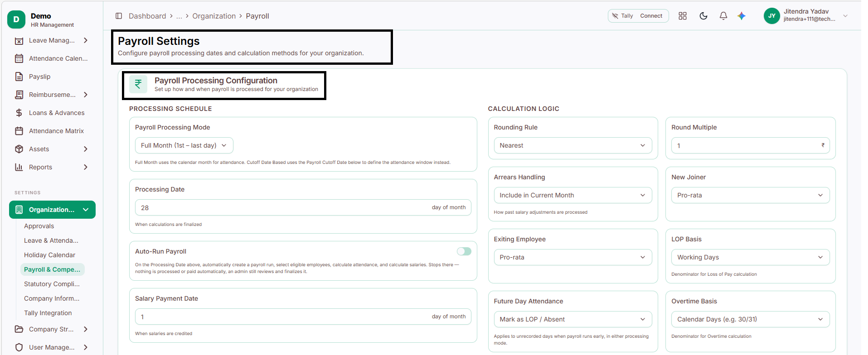Click the Processing Date input field
Viewport: 868px width, 355px height.
(303, 207)
